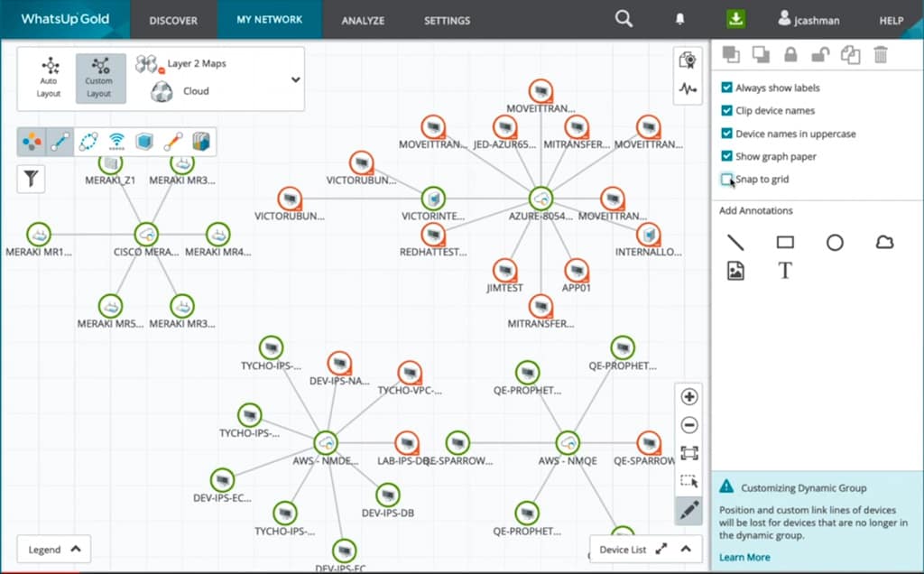Activate the area selection tool
The width and height of the screenshot is (924, 574).
pyautogui.click(x=688, y=481)
